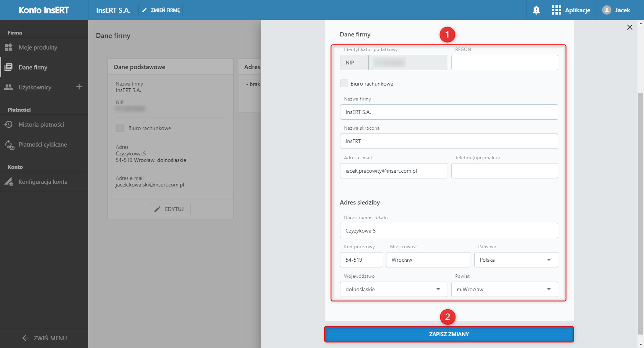Screen dimensions: 644x348
Task: Click the Historia płatności clock icon
Action: coord(8,124)
